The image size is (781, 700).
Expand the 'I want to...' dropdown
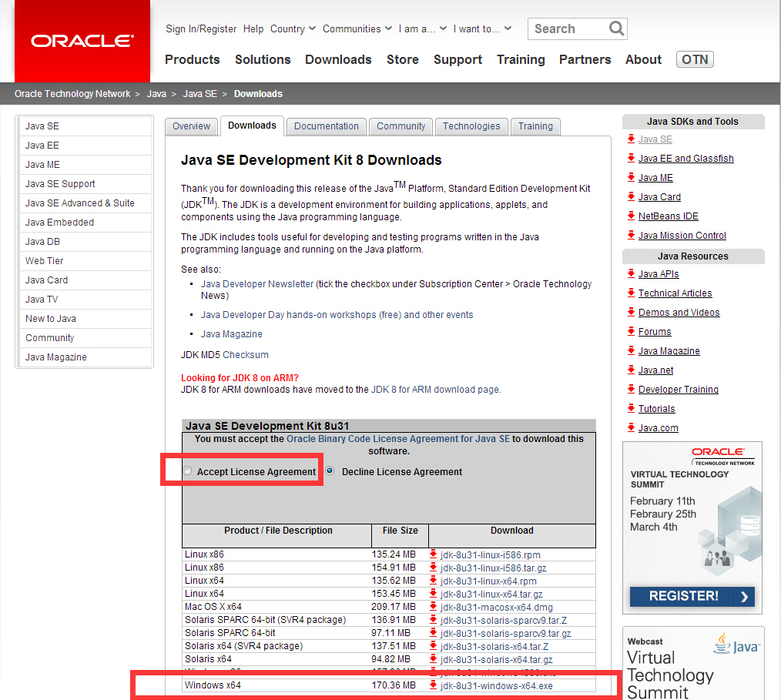click(482, 28)
